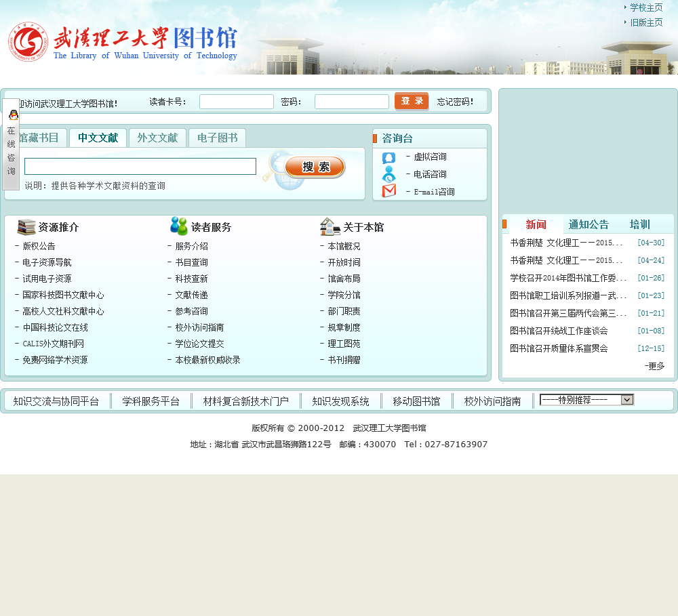Open 书目查询 link
The image size is (678, 616).
[192, 262]
